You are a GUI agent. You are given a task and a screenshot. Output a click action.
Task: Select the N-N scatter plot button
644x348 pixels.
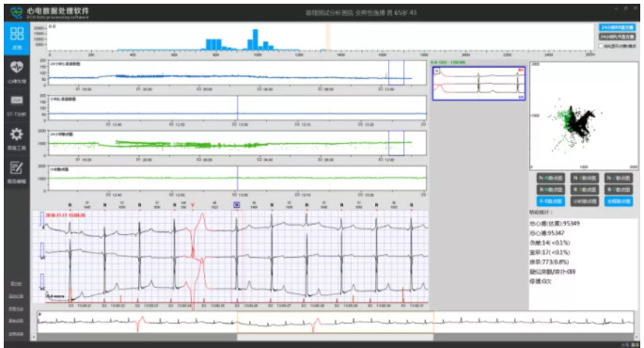[x=550, y=178]
